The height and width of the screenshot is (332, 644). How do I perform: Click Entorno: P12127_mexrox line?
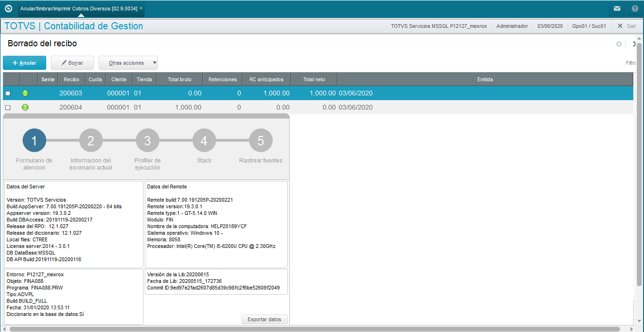click(35, 274)
